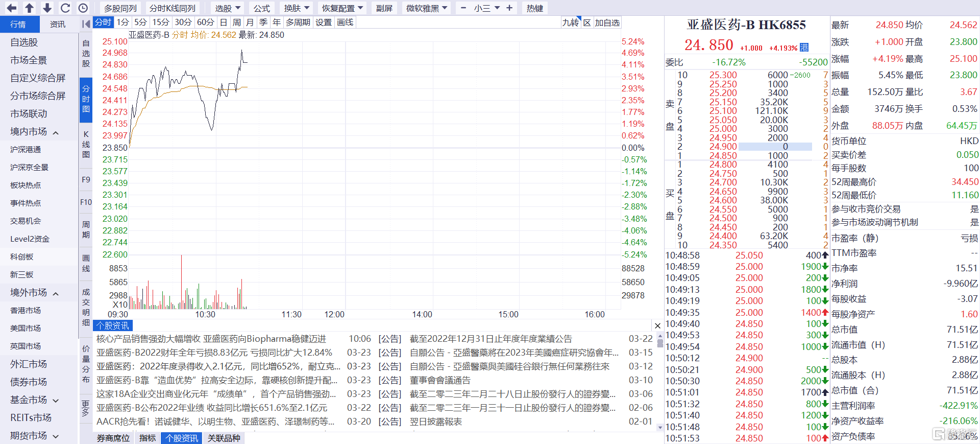The image size is (980, 444).
Task: Click the back arrow icon
Action: click(11, 8)
